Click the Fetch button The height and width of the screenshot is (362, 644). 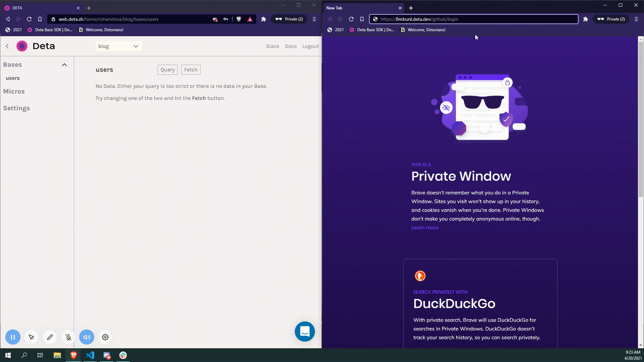[x=191, y=70]
